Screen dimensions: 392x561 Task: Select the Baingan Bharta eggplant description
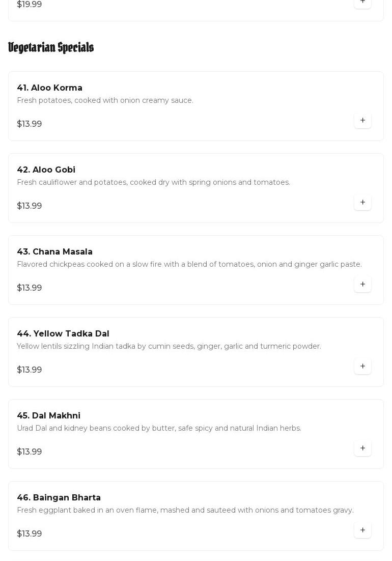185,511
